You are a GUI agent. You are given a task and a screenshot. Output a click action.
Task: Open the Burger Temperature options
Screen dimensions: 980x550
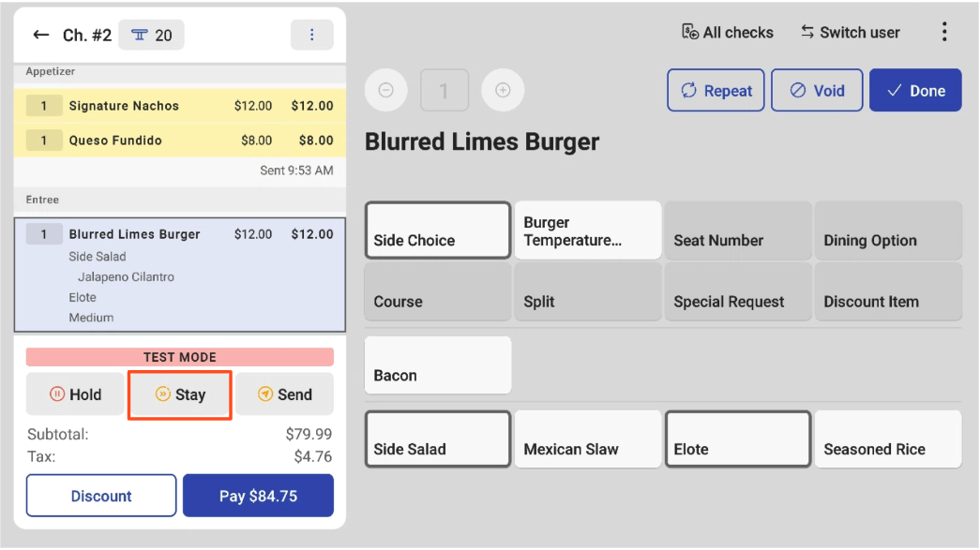pyautogui.click(x=587, y=230)
